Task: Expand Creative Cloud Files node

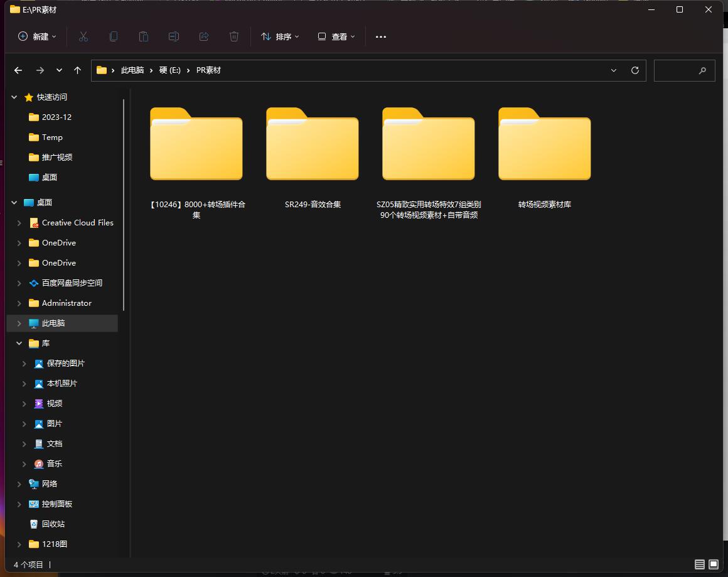Action: (19, 223)
